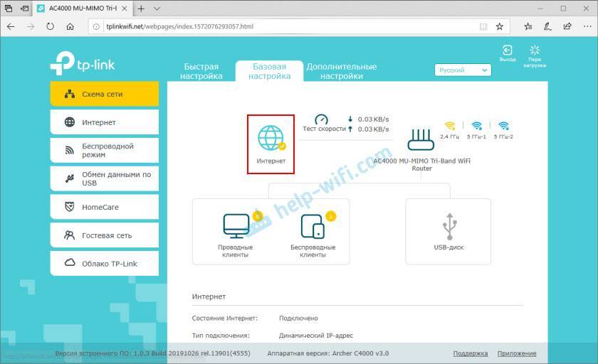Viewport: 598px width, 364px height.
Task: Reload the page with refresh icon
Action: pos(50,26)
